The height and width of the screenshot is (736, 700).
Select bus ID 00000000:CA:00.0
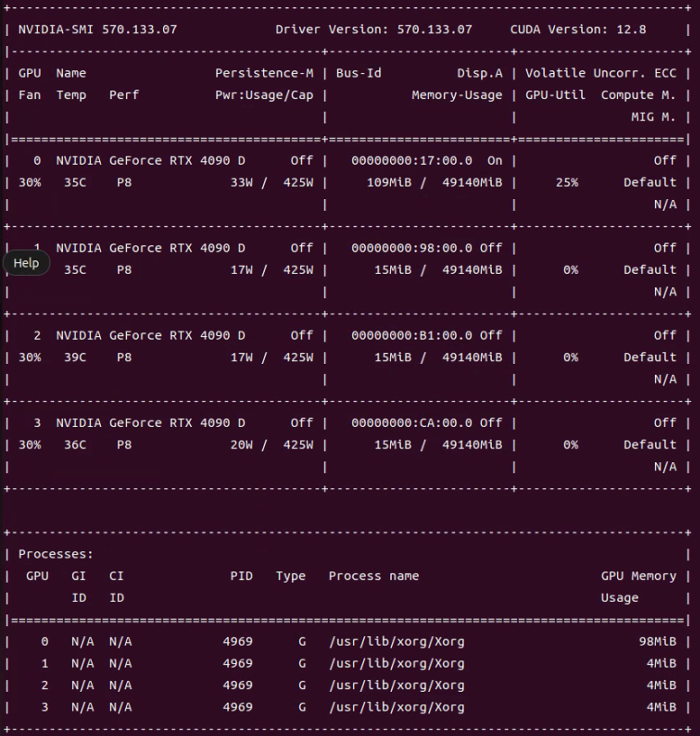[412, 423]
